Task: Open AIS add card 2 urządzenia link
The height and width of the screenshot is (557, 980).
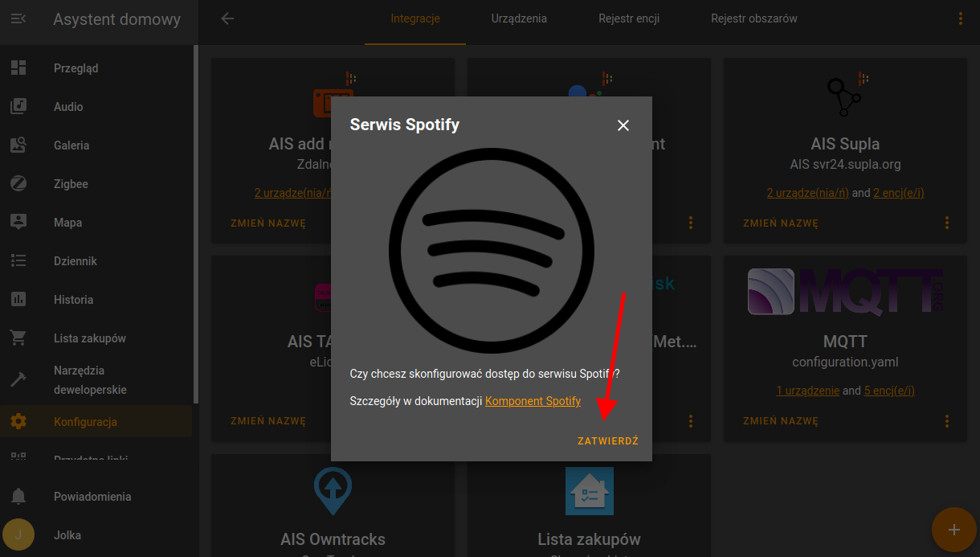Action: tap(293, 193)
